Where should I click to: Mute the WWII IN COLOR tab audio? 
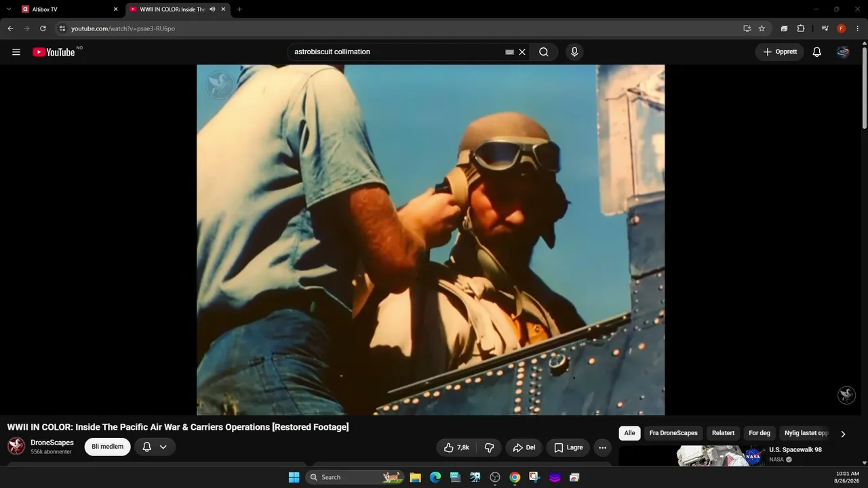(212, 9)
